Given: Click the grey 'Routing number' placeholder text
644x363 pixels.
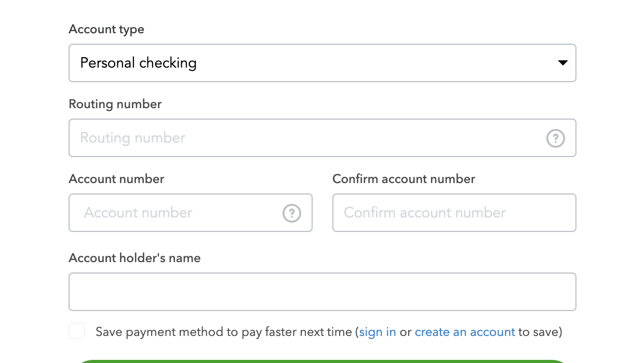Looking at the screenshot, I should 132,138.
